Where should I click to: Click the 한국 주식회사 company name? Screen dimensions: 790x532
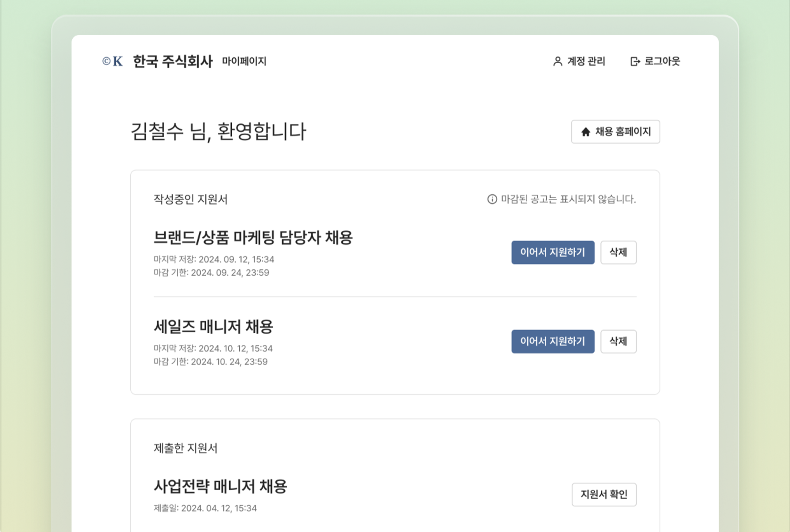(173, 61)
